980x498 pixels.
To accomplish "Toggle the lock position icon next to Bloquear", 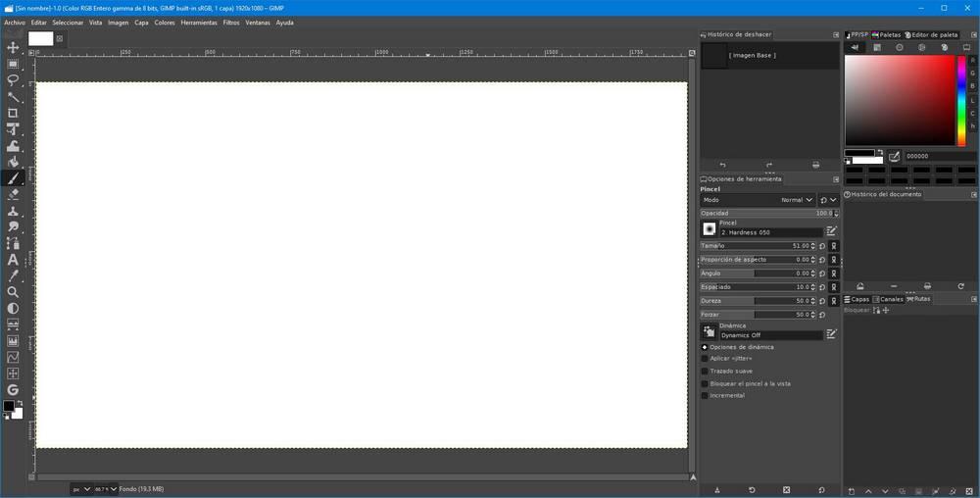I will point(886,310).
